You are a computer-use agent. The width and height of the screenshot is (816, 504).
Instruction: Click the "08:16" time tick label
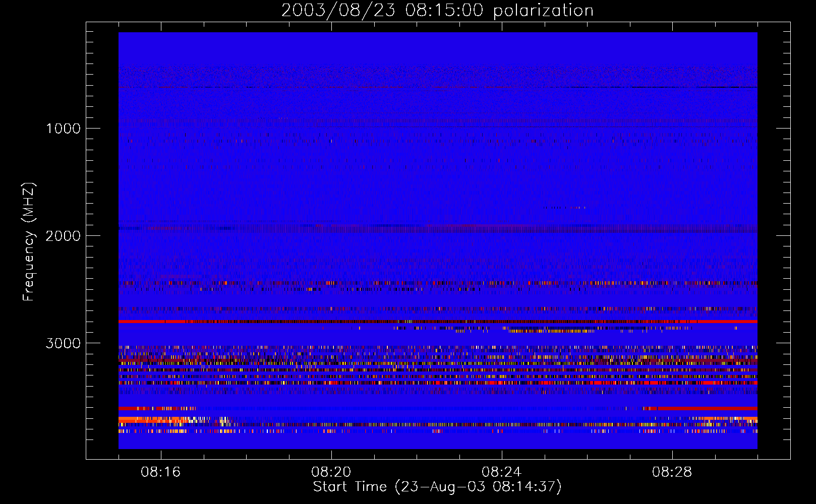tap(161, 472)
